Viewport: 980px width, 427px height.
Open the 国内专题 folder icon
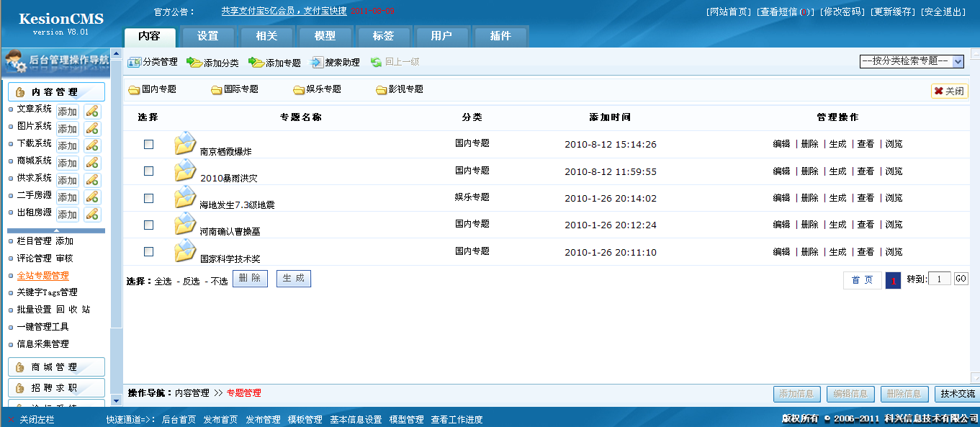[x=134, y=89]
